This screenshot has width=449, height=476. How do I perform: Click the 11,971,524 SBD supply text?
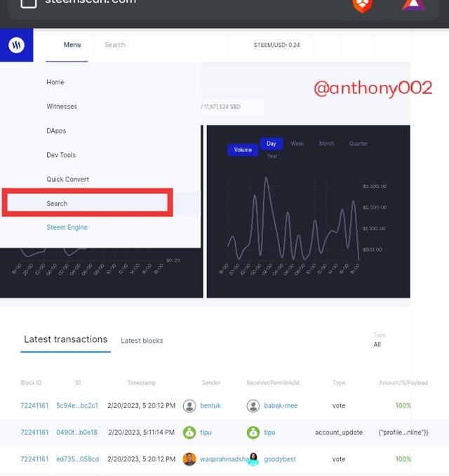222,107
